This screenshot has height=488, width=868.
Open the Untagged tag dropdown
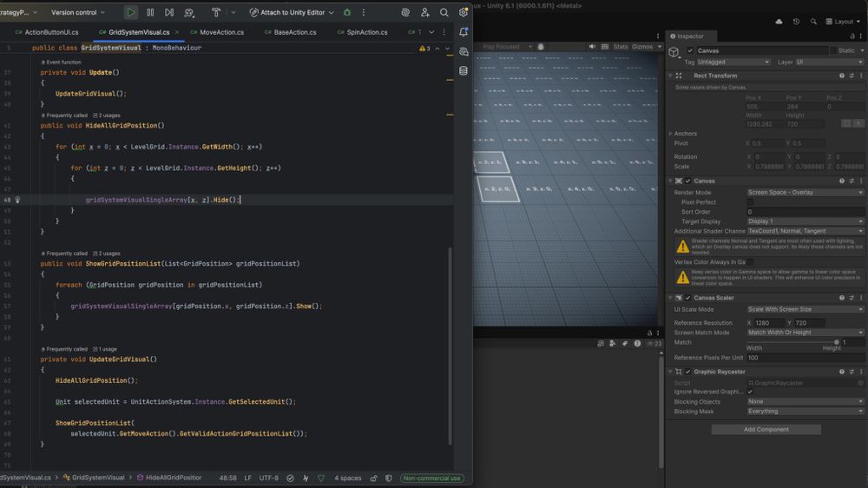click(733, 63)
